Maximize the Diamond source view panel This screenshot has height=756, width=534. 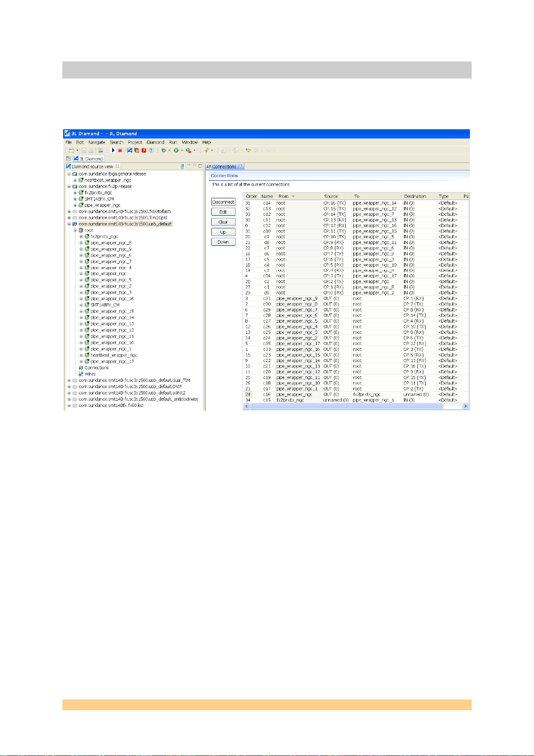point(200,166)
